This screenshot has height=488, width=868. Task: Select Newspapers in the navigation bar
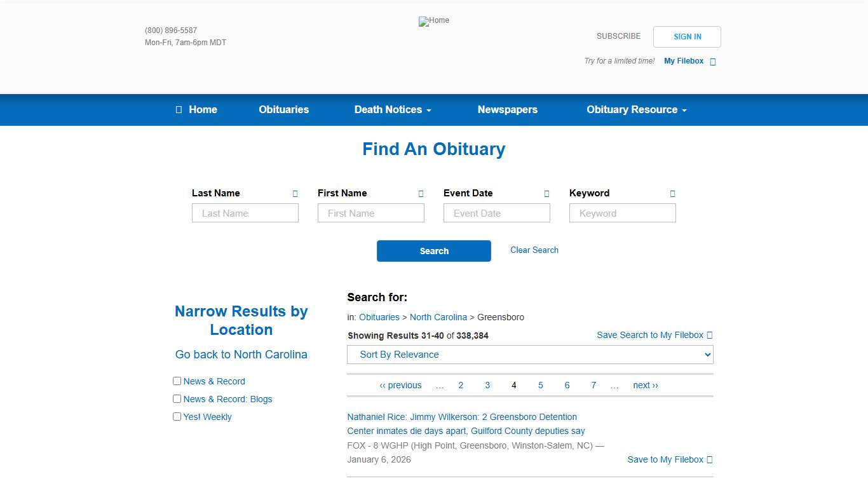click(x=507, y=109)
